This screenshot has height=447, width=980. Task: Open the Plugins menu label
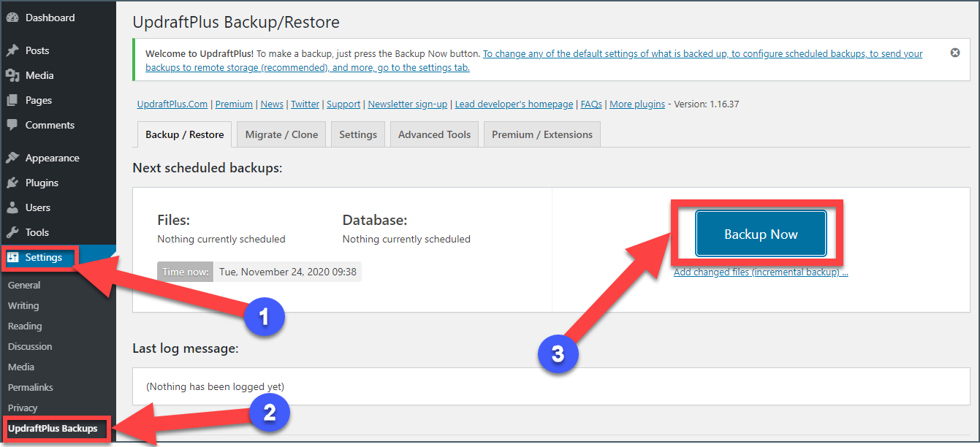(42, 183)
